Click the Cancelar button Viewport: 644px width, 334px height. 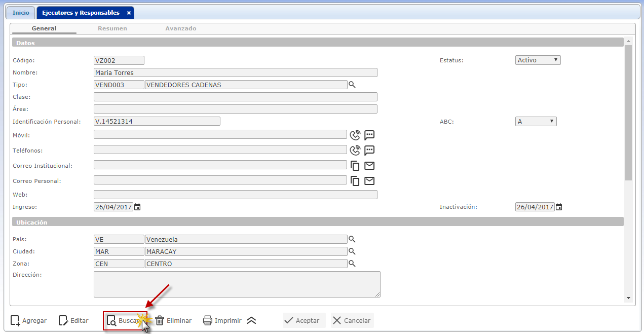[352, 320]
